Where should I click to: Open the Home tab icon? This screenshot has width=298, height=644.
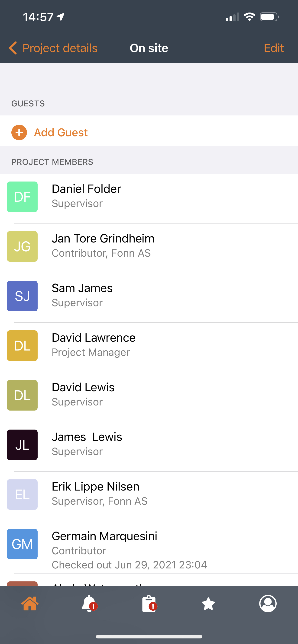tap(30, 604)
